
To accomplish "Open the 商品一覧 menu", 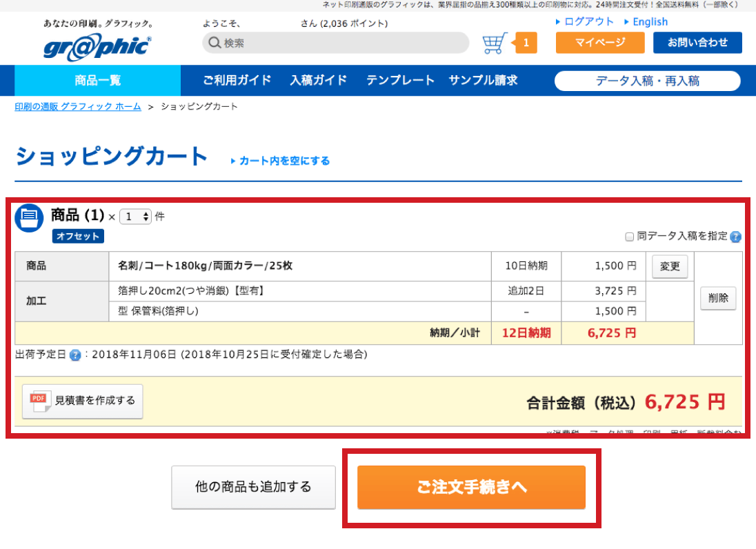I will coord(97,81).
